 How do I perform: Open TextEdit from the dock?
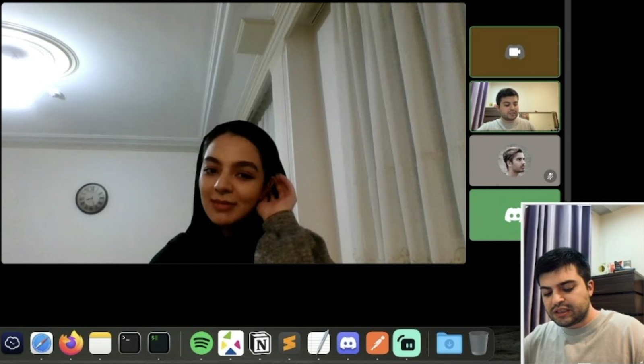click(x=319, y=343)
